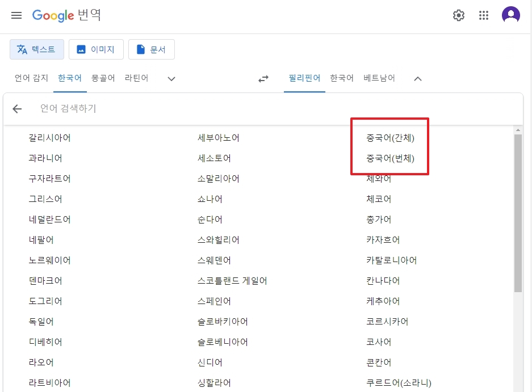532x392 pixels.
Task: Click the scrollbar up arrow
Action: coord(518,130)
